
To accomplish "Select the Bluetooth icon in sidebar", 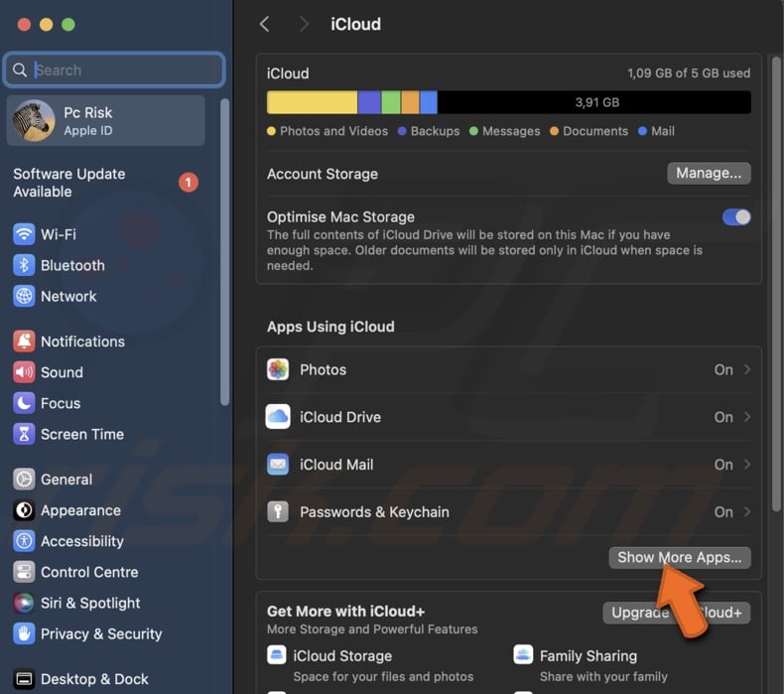I will pyautogui.click(x=24, y=265).
